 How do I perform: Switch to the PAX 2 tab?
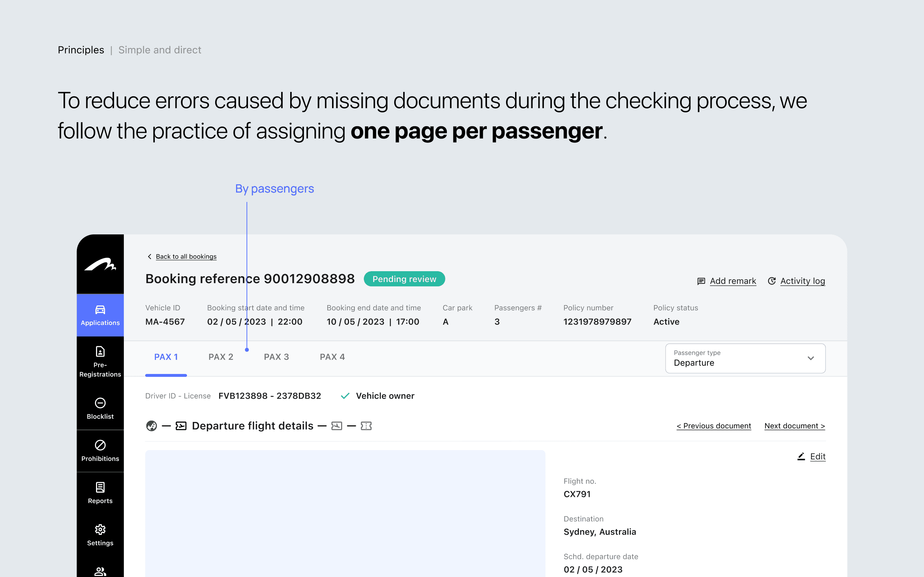point(221,357)
